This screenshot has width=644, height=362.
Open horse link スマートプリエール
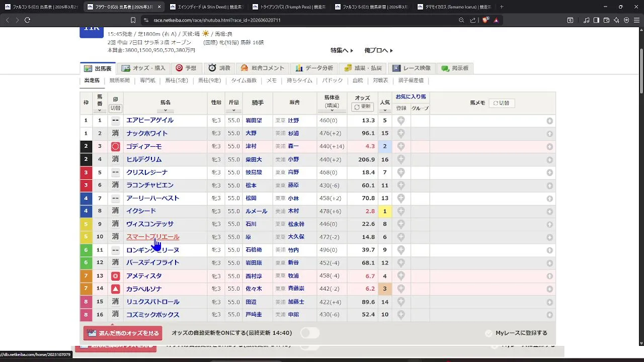pyautogui.click(x=153, y=237)
